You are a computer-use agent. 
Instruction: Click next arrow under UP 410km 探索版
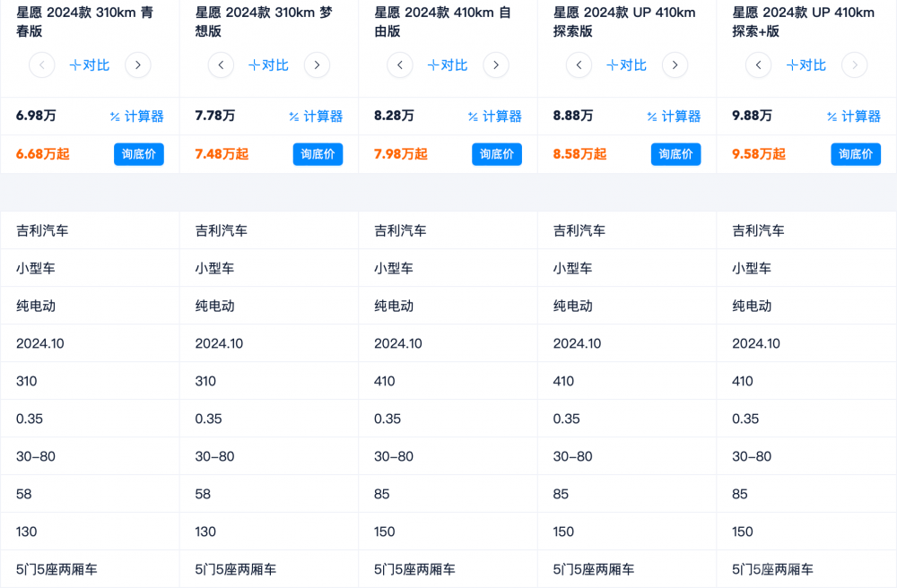coord(675,65)
